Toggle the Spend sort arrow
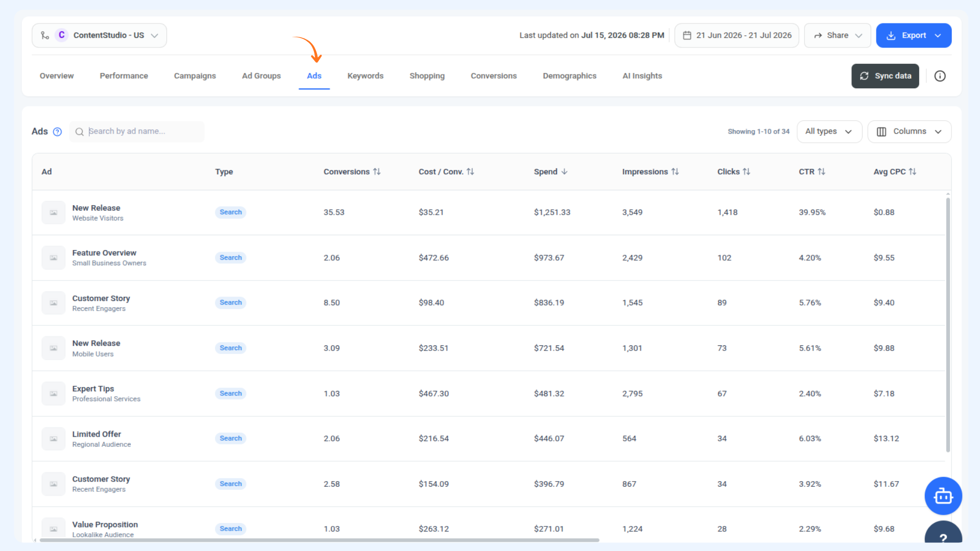This screenshot has height=551, width=980. pyautogui.click(x=564, y=172)
